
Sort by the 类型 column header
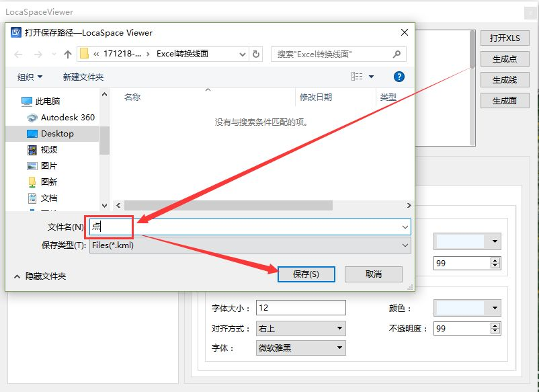pyautogui.click(x=388, y=97)
